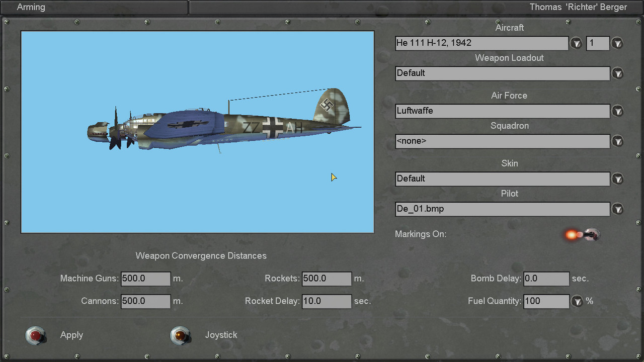
Task: Click the Thomas 'Richter' Berger pilot name
Action: pos(578,7)
